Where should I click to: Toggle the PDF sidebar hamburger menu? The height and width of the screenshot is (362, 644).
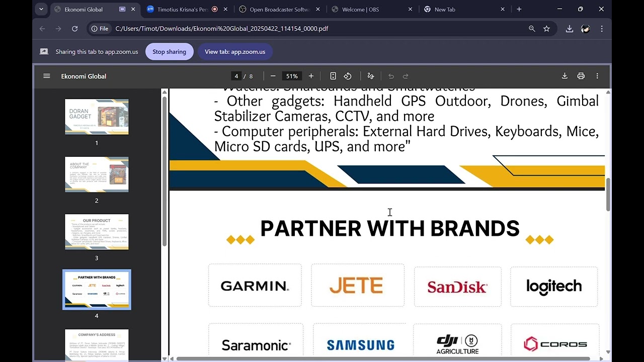point(47,76)
